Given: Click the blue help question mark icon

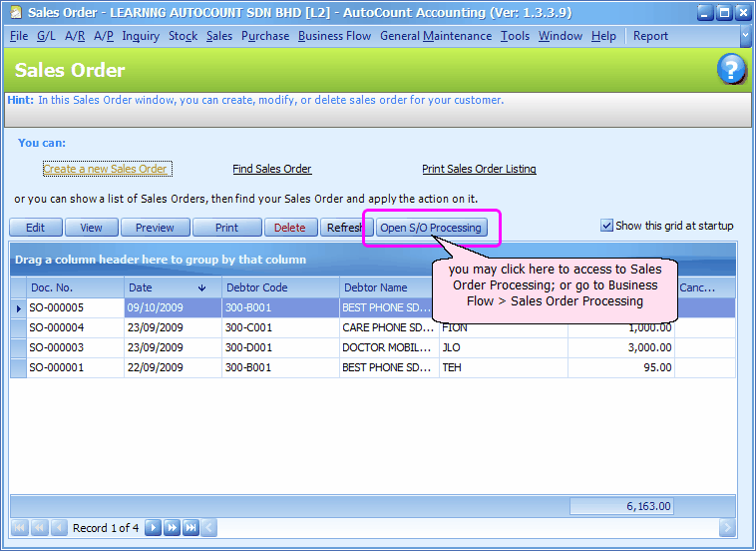Looking at the screenshot, I should coord(731,69).
